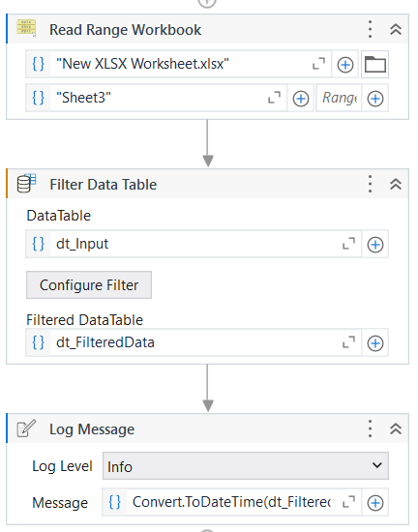418x532 pixels.
Task: Click plus button beside workbook file path
Action: (345, 65)
